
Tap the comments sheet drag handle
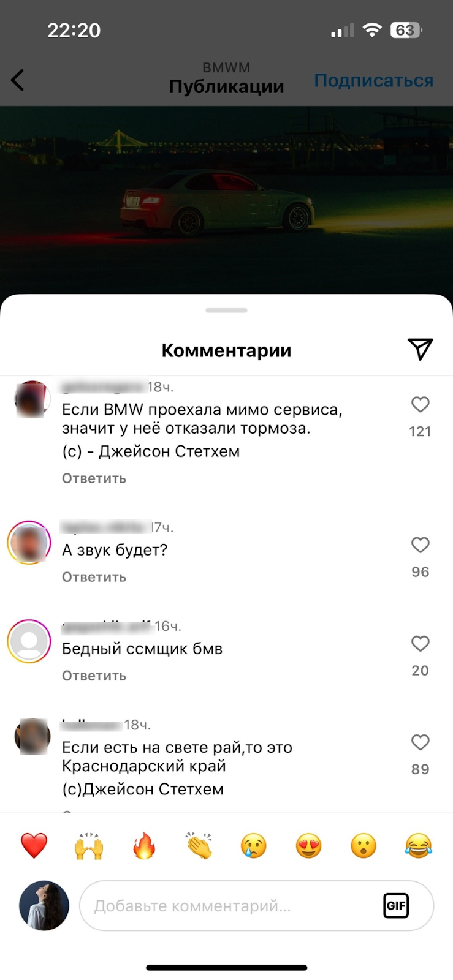pyautogui.click(x=226, y=311)
